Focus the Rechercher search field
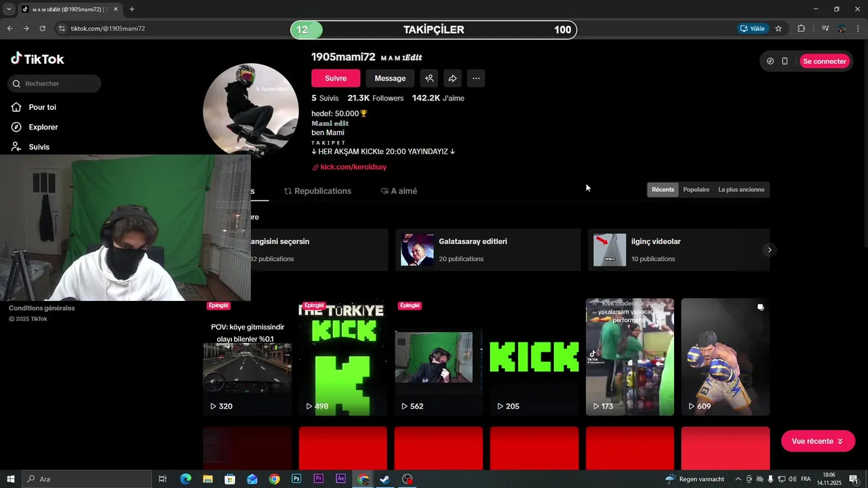This screenshot has height=488, width=868. 54,83
